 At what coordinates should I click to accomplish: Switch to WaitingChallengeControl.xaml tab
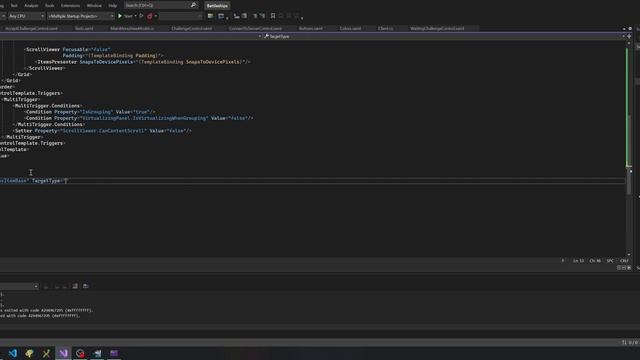pyautogui.click(x=437, y=29)
